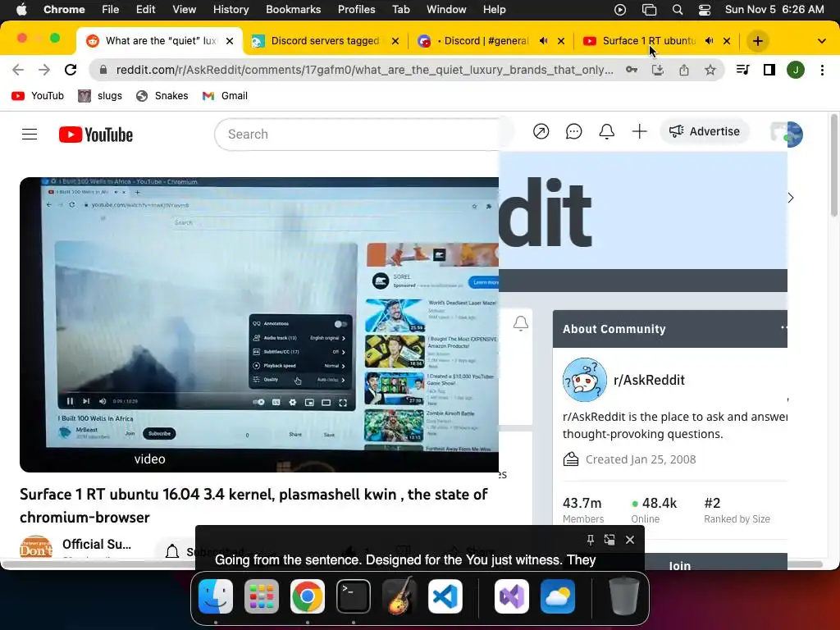This screenshot has width=840, height=630.
Task: Open r/AskReddit community link
Action: coord(649,380)
